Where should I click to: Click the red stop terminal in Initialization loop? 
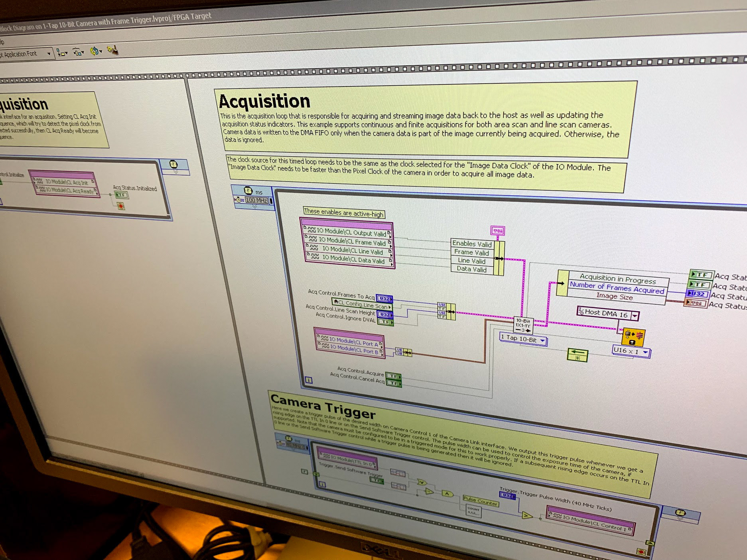121,206
